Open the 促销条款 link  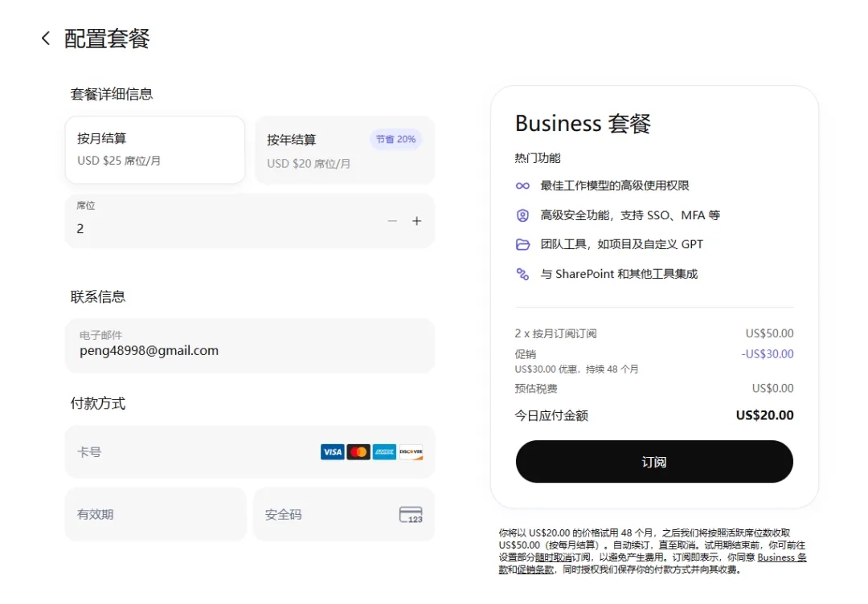(x=534, y=569)
